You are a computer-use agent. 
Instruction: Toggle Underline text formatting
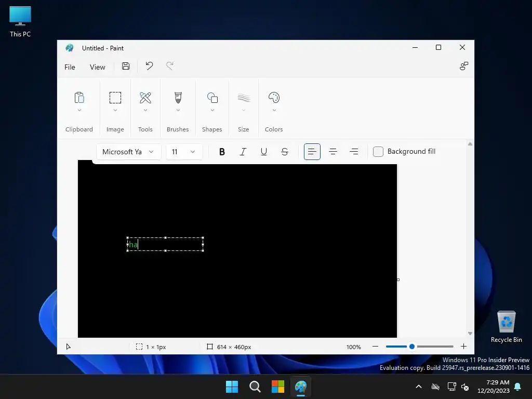pyautogui.click(x=263, y=152)
